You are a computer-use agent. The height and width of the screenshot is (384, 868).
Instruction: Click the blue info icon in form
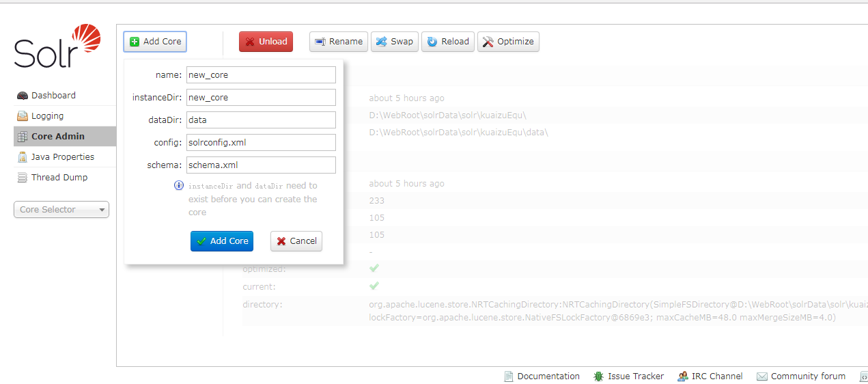point(179,185)
